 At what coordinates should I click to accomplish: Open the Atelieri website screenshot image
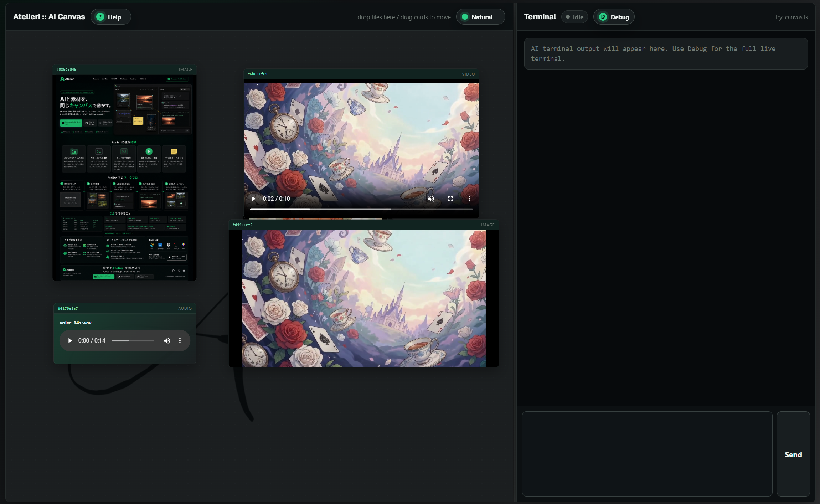pyautogui.click(x=124, y=177)
